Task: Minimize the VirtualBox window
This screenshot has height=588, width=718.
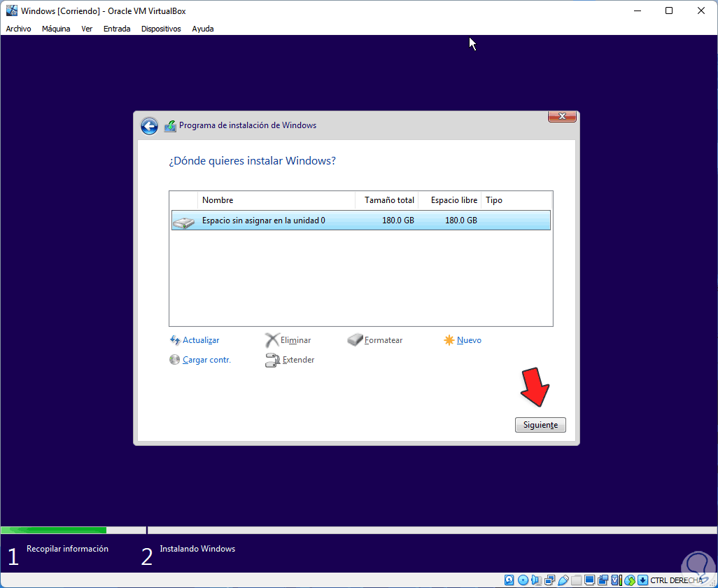Action: 637,10
